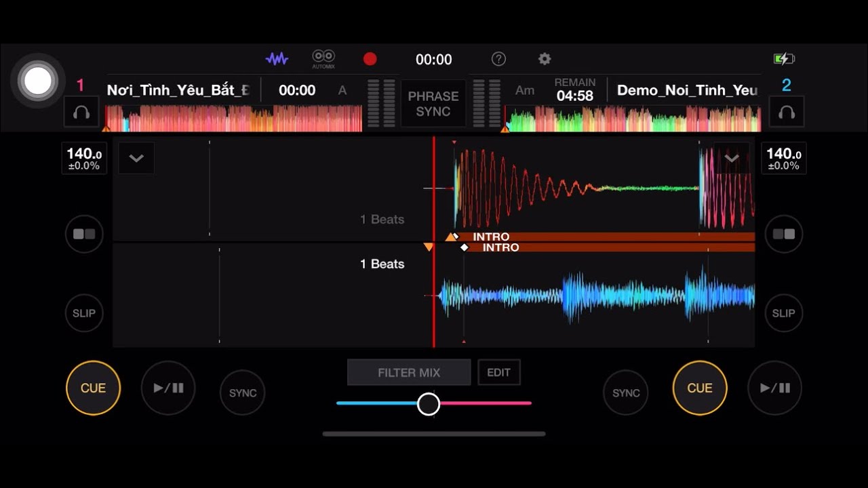This screenshot has width=868, height=488.
Task: Toggle SLIP mode on left deck
Action: coord(84,313)
